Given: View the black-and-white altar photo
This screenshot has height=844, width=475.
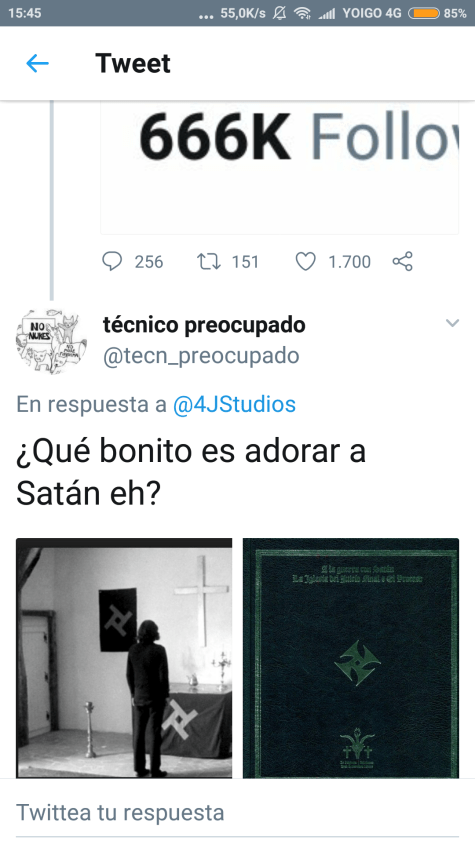Looking at the screenshot, I should (x=124, y=658).
